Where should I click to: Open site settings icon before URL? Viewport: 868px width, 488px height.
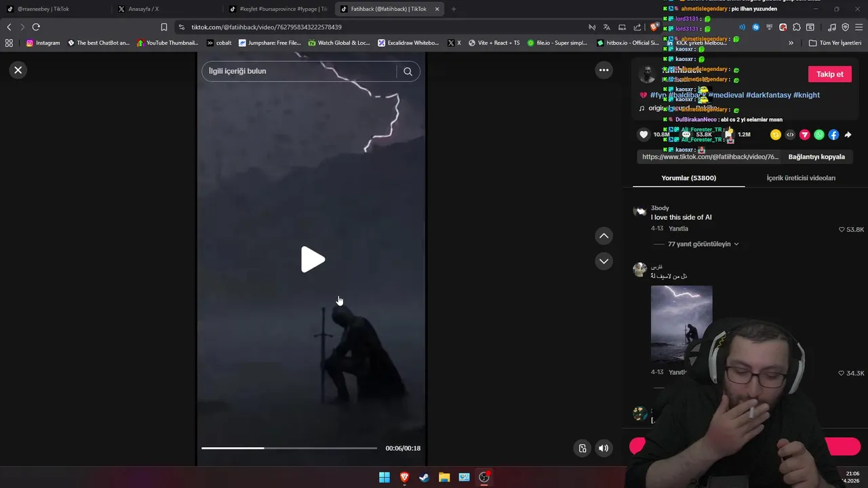[x=182, y=27]
